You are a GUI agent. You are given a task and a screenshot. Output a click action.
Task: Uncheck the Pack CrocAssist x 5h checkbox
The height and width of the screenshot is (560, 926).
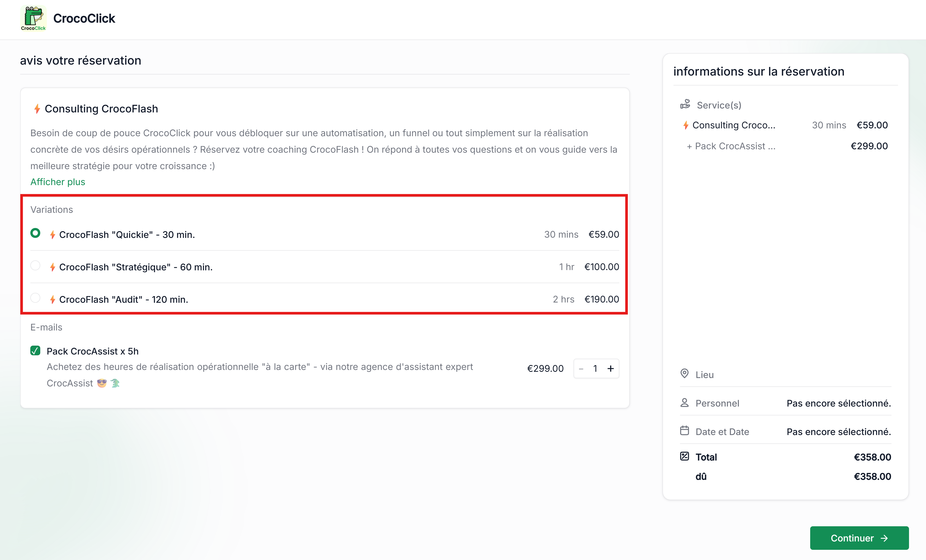tap(35, 351)
